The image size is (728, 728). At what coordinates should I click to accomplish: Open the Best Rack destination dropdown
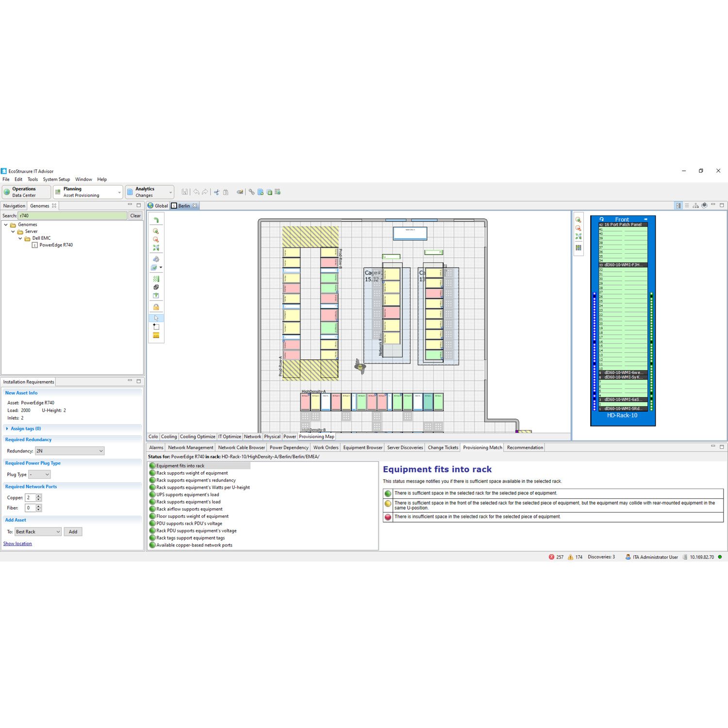pos(38,532)
